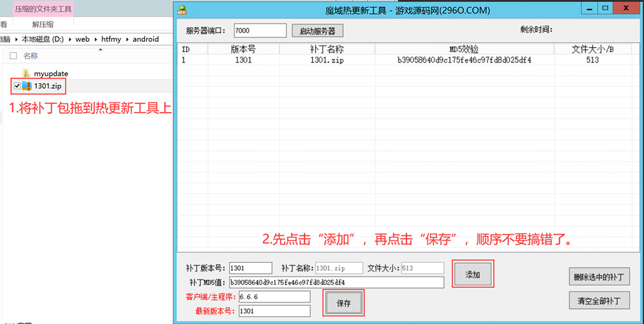Click the 1301.zip archive icon
Image resolution: width=644 pixels, height=324 pixels.
pyautogui.click(x=26, y=86)
